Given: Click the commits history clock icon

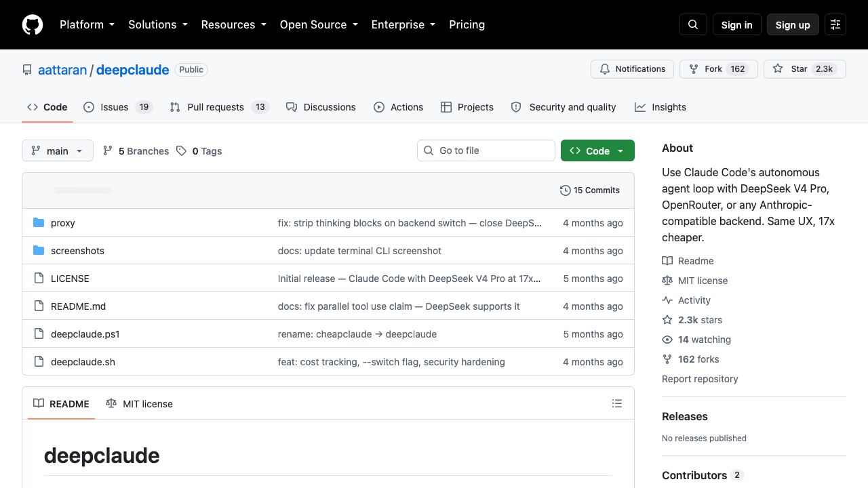Looking at the screenshot, I should (x=566, y=190).
